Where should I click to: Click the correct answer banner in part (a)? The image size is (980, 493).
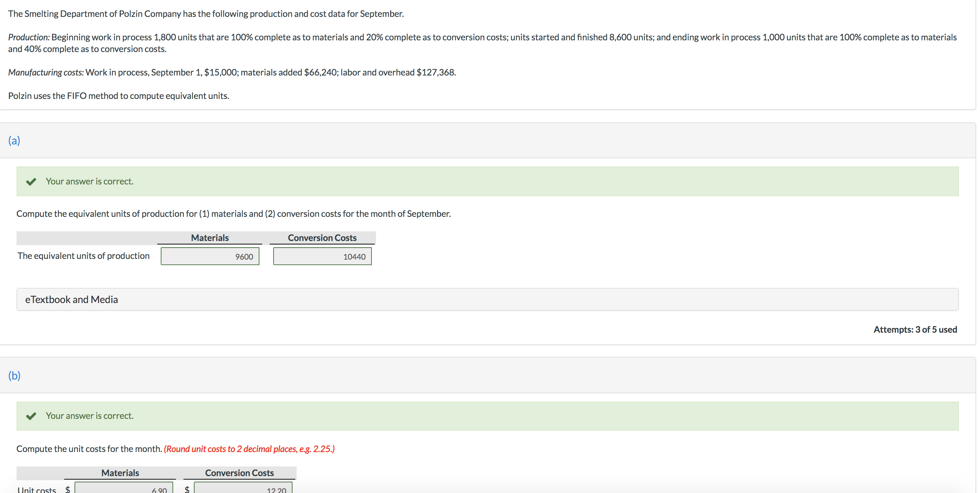click(487, 181)
